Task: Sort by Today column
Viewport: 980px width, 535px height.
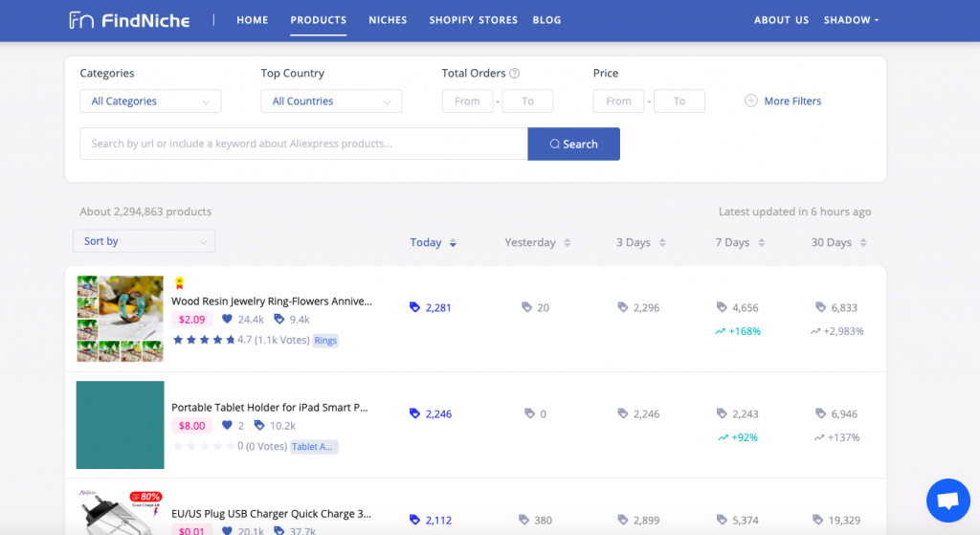Action: pyautogui.click(x=434, y=242)
